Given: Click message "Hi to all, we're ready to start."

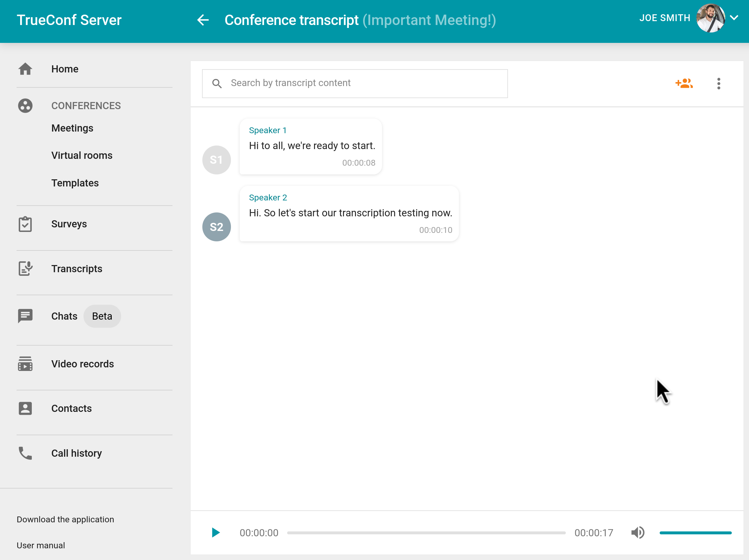Looking at the screenshot, I should [312, 146].
